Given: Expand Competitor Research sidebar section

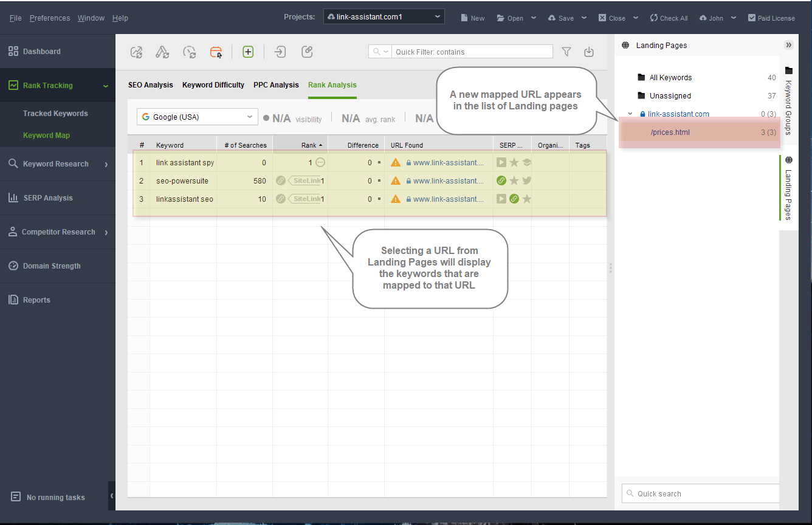Looking at the screenshot, I should tap(106, 232).
